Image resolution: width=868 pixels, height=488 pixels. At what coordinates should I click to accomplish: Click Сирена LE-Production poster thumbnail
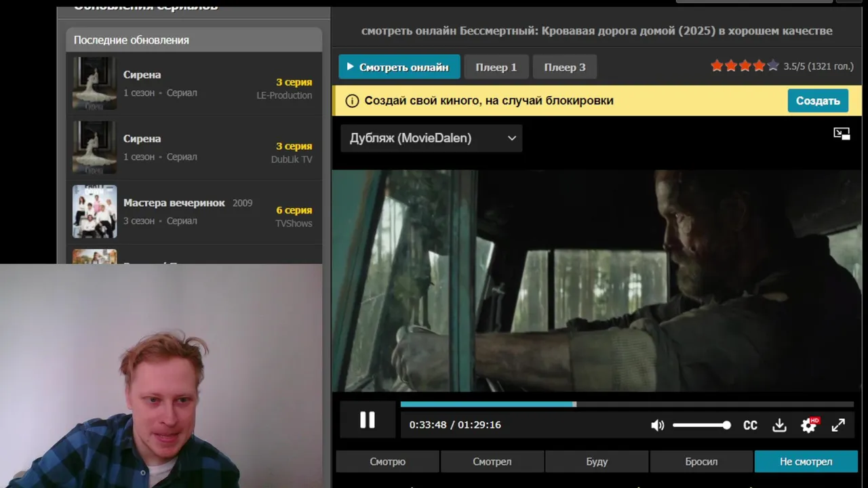click(x=95, y=83)
